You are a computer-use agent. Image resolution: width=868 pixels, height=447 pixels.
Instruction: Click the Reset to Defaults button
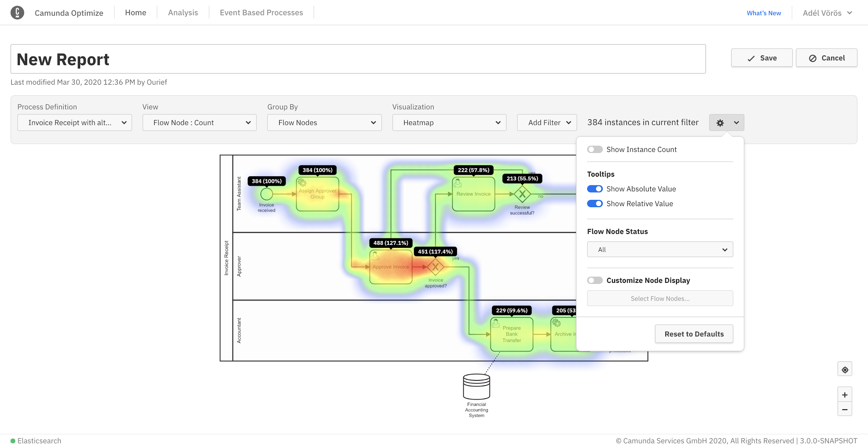point(694,334)
